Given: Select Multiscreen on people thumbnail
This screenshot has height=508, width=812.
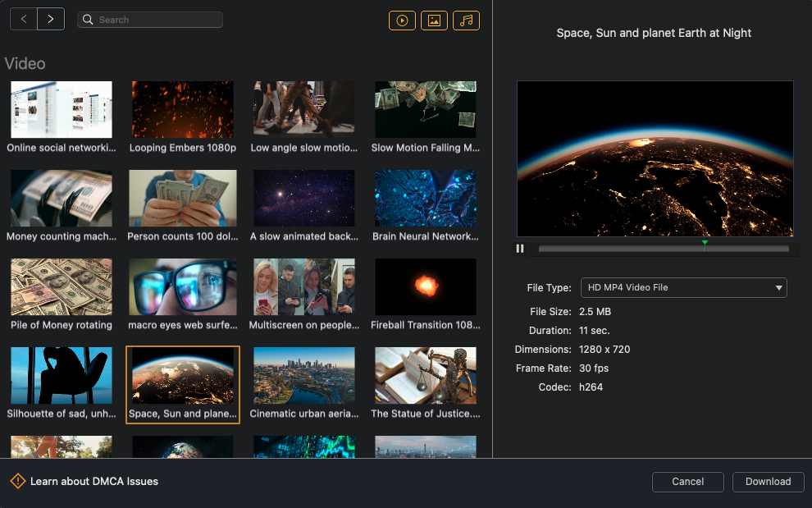Looking at the screenshot, I should [x=304, y=286].
